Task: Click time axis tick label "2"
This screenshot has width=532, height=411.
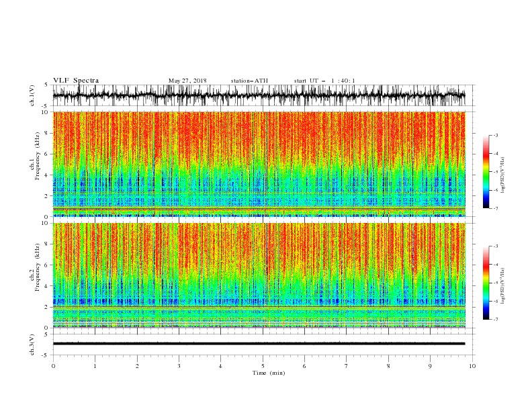Action: pyautogui.click(x=137, y=366)
